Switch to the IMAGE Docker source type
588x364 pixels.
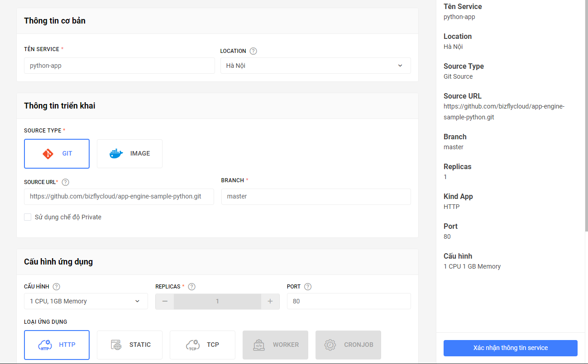[129, 153]
